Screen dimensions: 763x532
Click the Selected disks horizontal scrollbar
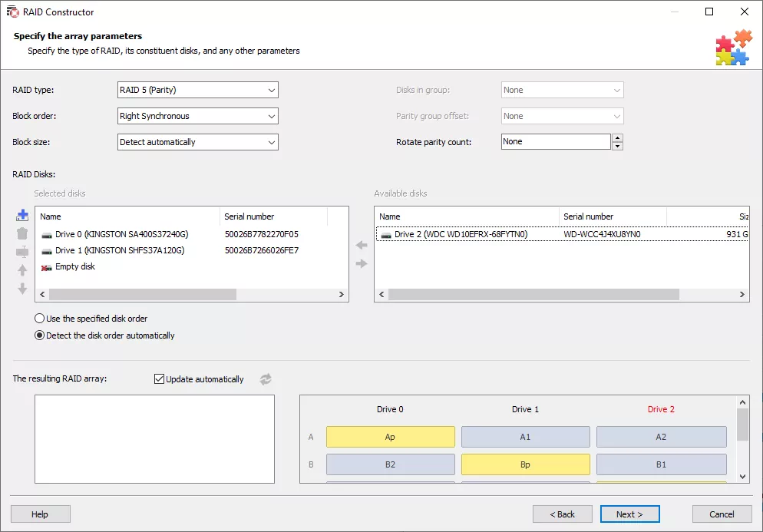[x=142, y=295]
